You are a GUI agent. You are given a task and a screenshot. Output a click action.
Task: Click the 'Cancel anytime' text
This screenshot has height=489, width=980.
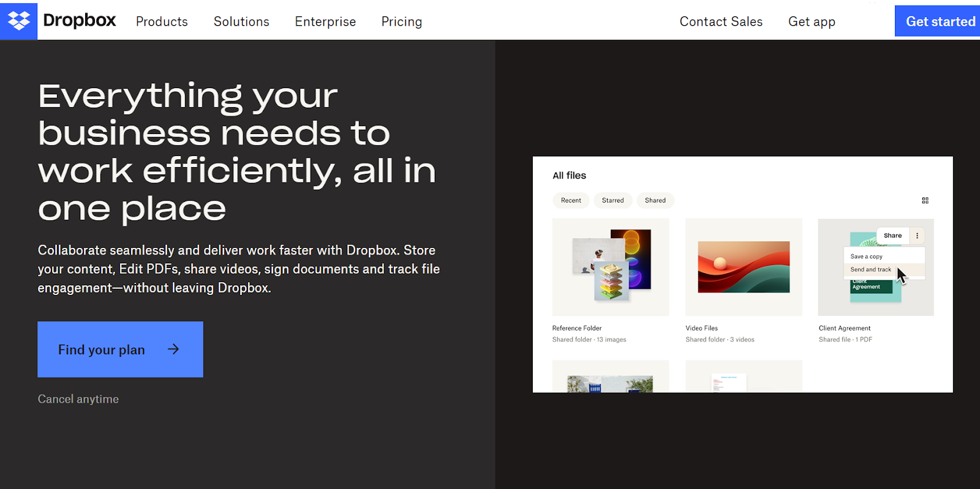(x=78, y=399)
